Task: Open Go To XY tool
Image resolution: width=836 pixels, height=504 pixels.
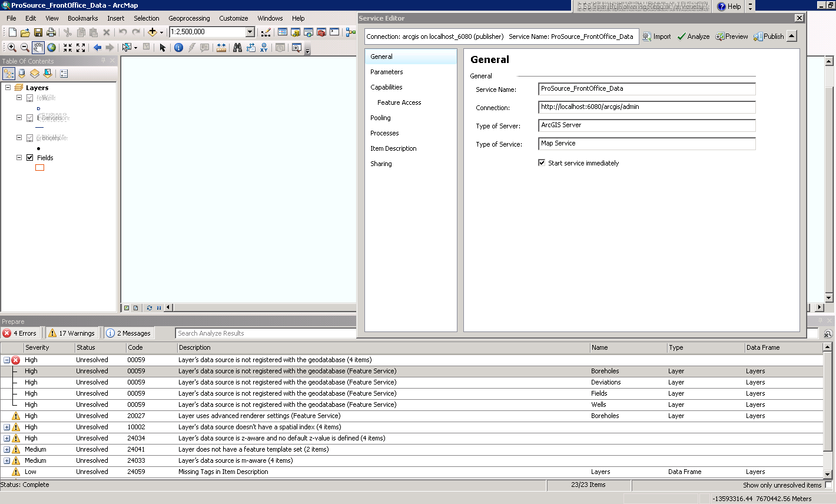Action: (x=264, y=48)
